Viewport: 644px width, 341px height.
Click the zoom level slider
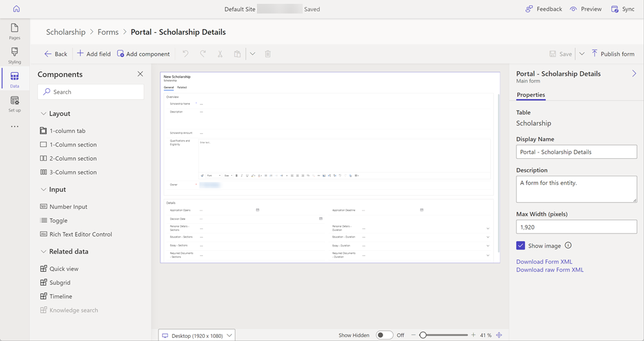444,335
